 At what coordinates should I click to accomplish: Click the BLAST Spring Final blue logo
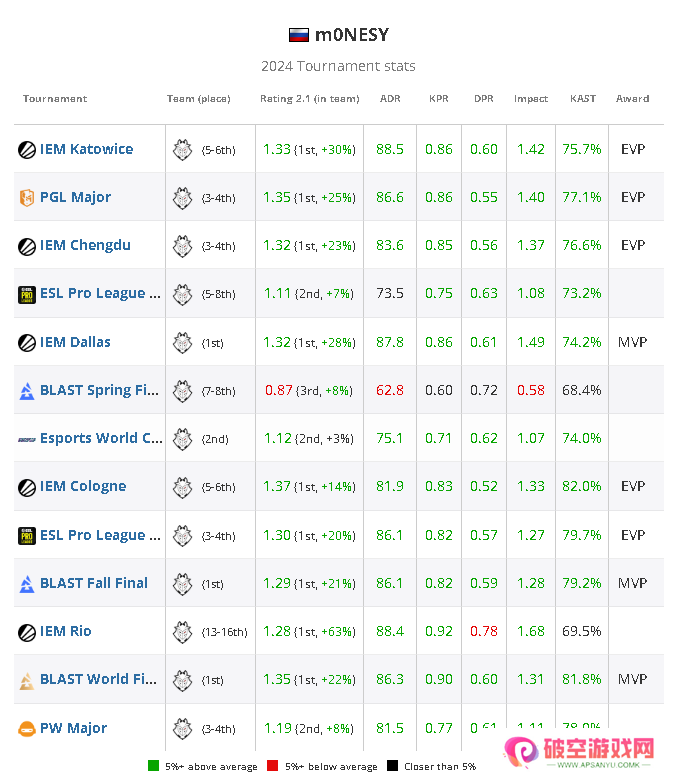pos(27,391)
